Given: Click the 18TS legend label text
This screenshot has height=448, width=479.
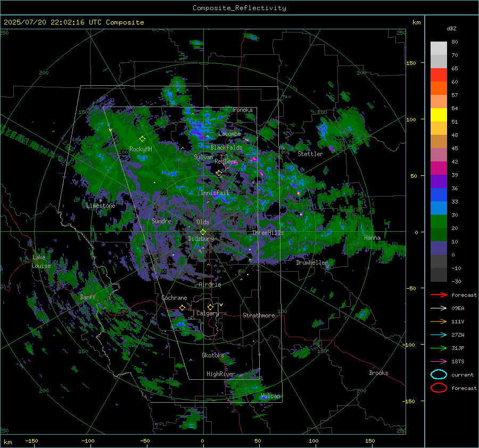Looking at the screenshot, I should tap(458, 362).
